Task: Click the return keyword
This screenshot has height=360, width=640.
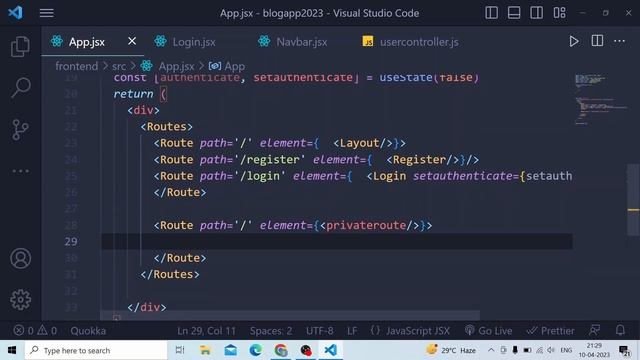Action: pyautogui.click(x=133, y=94)
